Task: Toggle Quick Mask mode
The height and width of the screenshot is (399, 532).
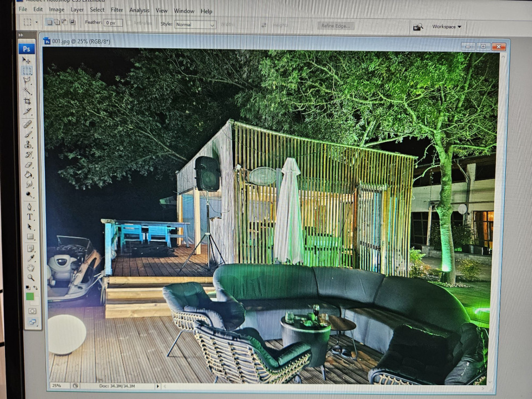Action: coord(32,311)
